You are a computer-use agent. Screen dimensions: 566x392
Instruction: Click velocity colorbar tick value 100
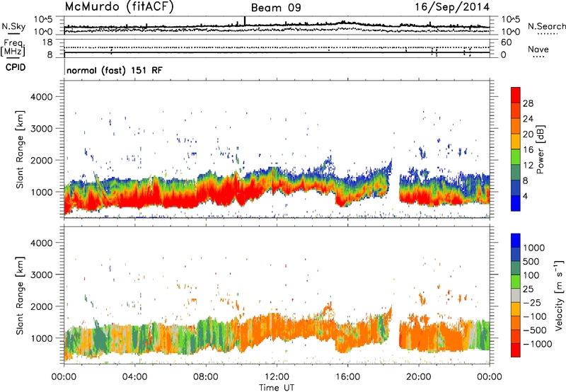[533, 275]
